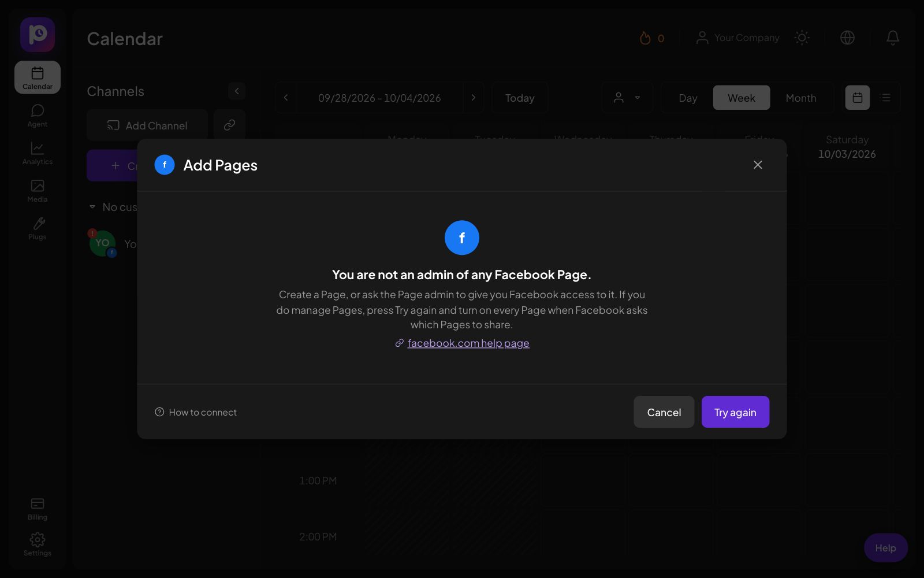Collapse the Channels panel chevron
The image size is (924, 578).
237,91
